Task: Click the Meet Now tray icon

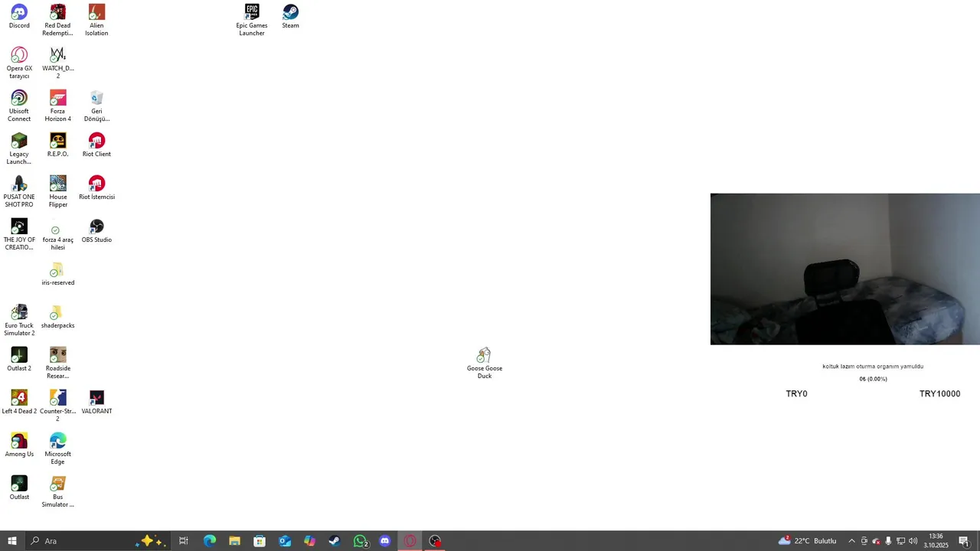Action: [864, 541]
